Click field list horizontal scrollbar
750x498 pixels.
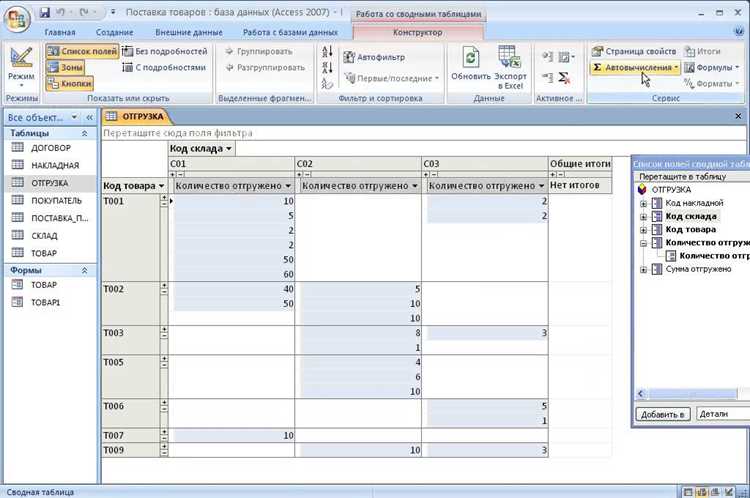693,394
